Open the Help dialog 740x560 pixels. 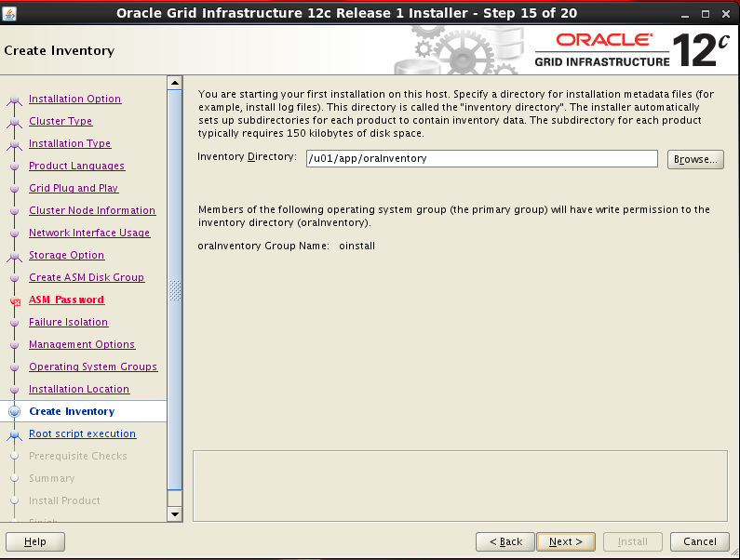pos(35,541)
